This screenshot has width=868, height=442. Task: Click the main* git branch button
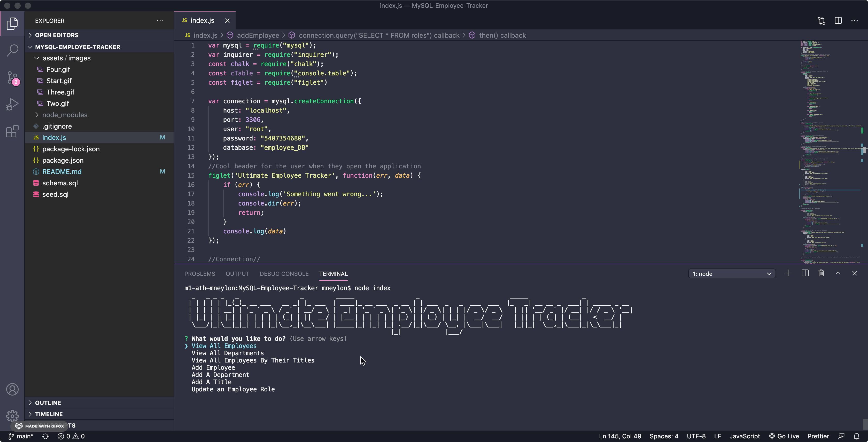click(21, 436)
